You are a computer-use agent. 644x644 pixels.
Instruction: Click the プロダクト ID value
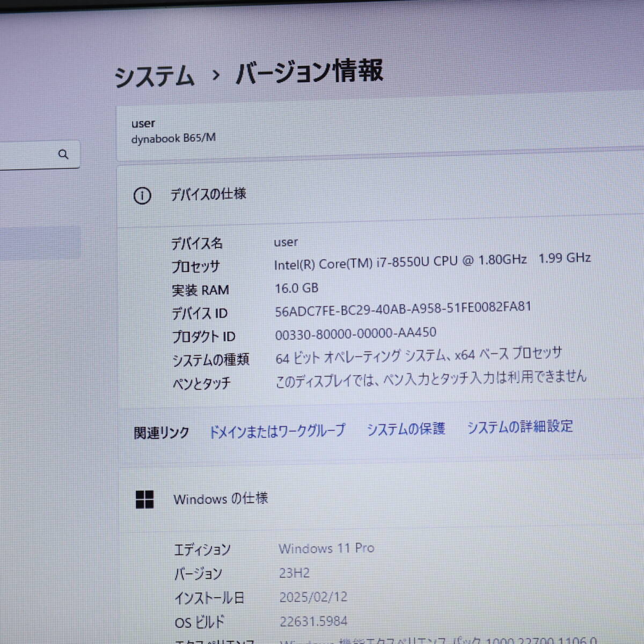pyautogui.click(x=355, y=333)
